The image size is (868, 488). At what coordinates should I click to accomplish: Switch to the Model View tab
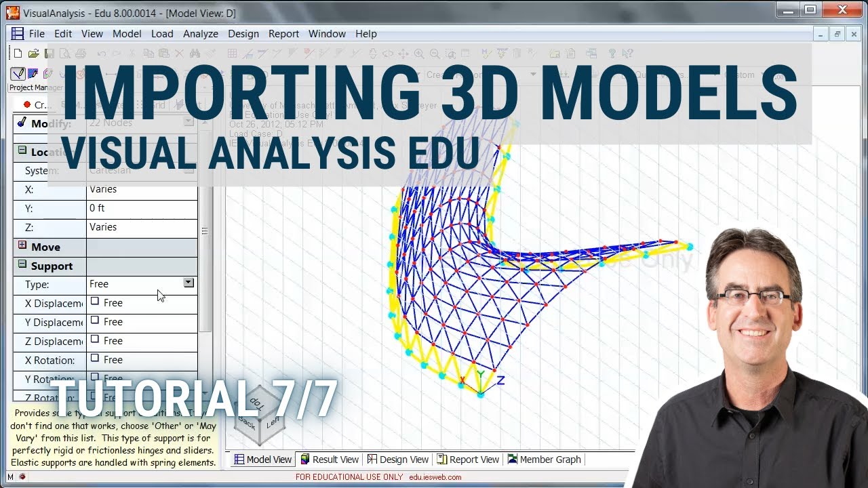tap(262, 460)
